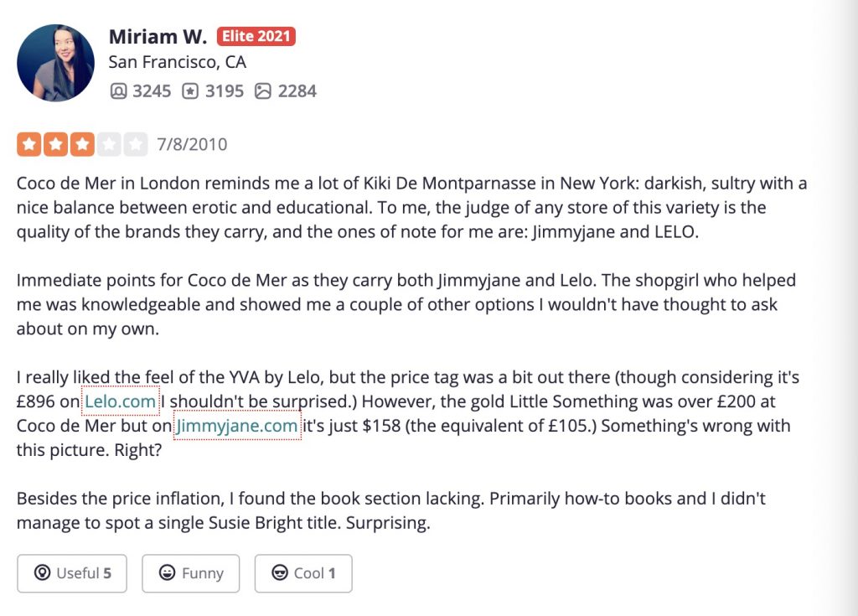Open Miriam W.'s profile photo
The height and width of the screenshot is (616, 858).
click(55, 62)
